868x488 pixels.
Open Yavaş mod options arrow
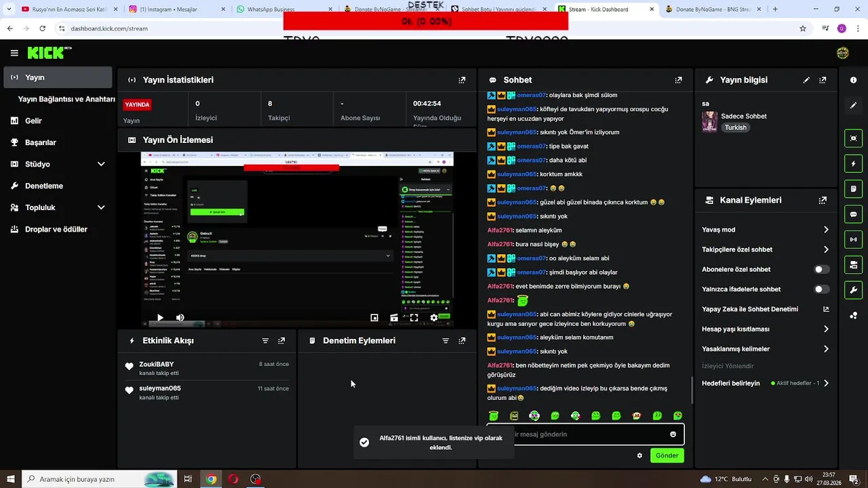[826, 230]
